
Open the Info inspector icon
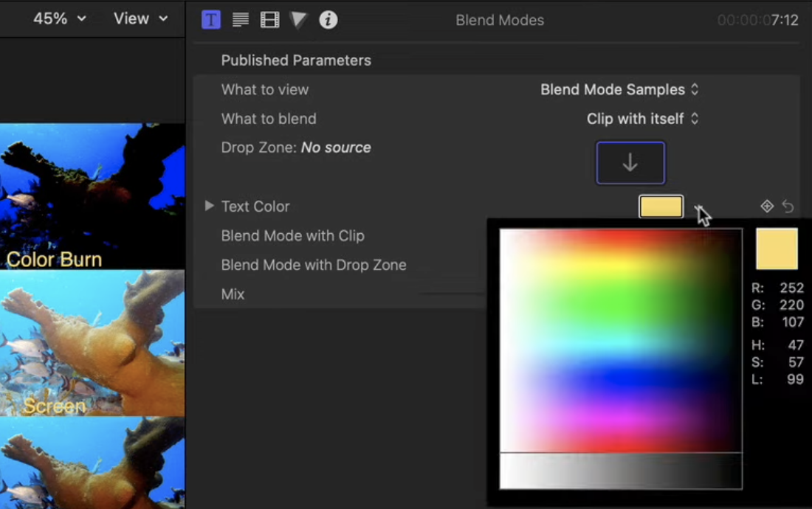pos(328,20)
